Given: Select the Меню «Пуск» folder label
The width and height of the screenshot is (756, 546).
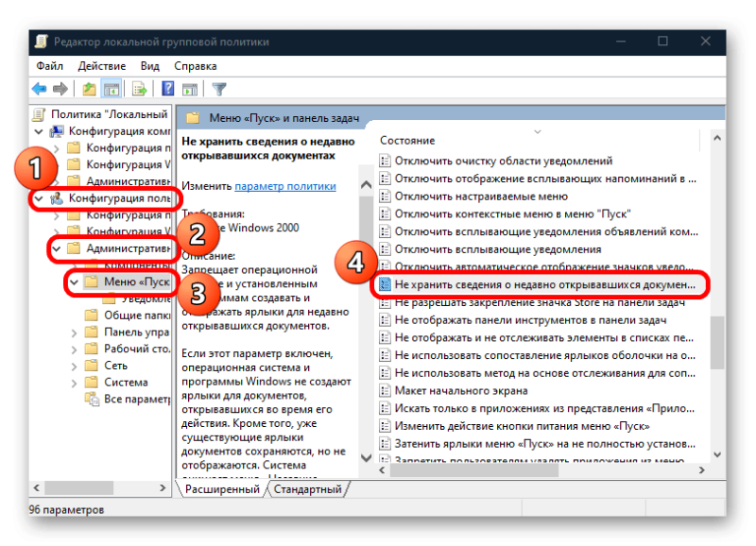Looking at the screenshot, I should point(137,282).
